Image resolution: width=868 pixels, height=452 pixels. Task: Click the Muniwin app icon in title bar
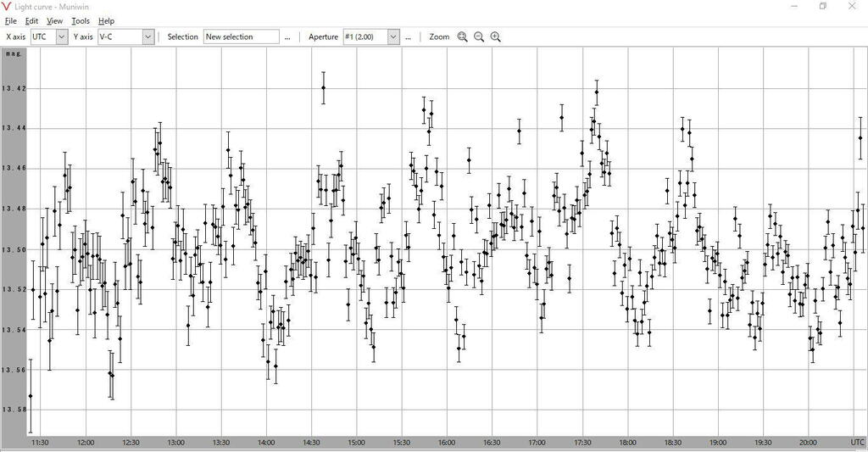tap(7, 7)
